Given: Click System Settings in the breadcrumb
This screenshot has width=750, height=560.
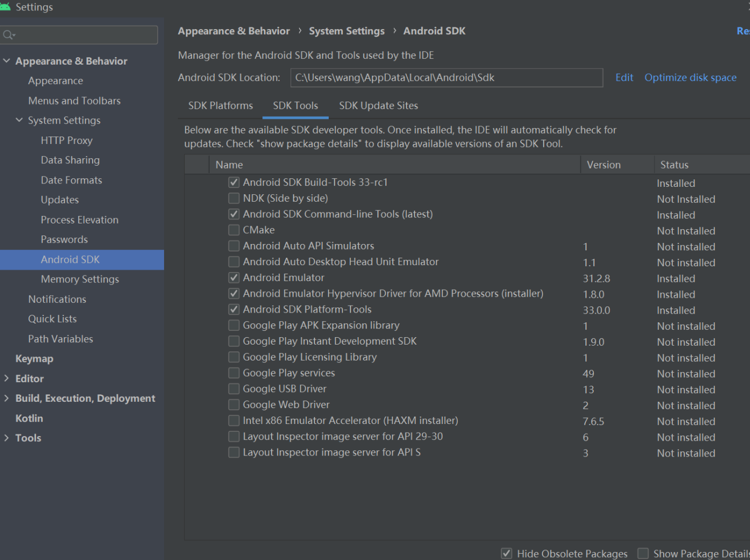Looking at the screenshot, I should 347,31.
